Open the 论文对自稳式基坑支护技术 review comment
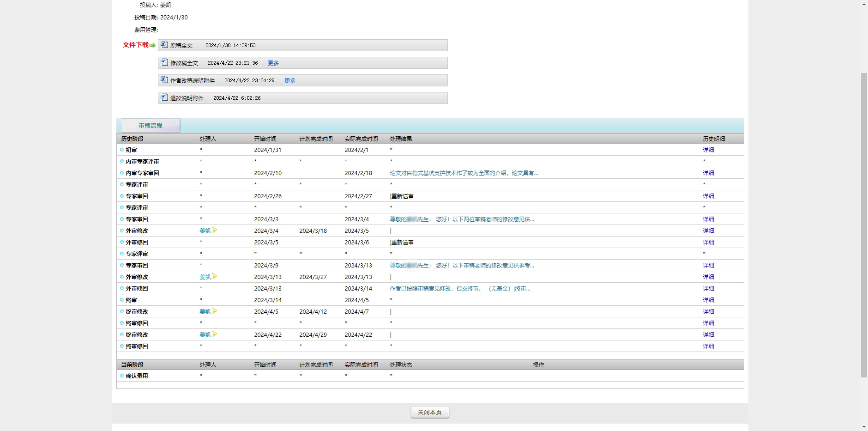 (x=464, y=173)
